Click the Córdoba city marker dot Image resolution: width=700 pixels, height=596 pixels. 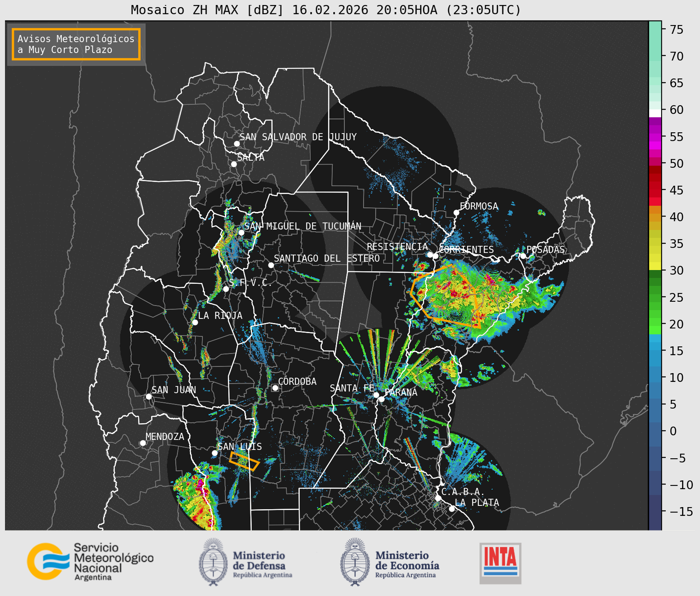click(x=275, y=388)
